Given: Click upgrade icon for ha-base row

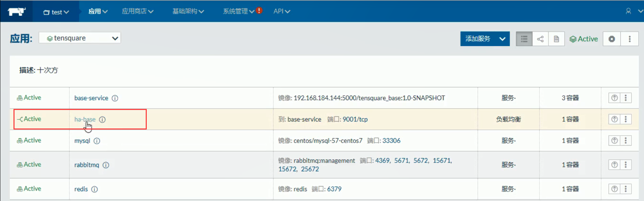Looking at the screenshot, I should (614, 119).
